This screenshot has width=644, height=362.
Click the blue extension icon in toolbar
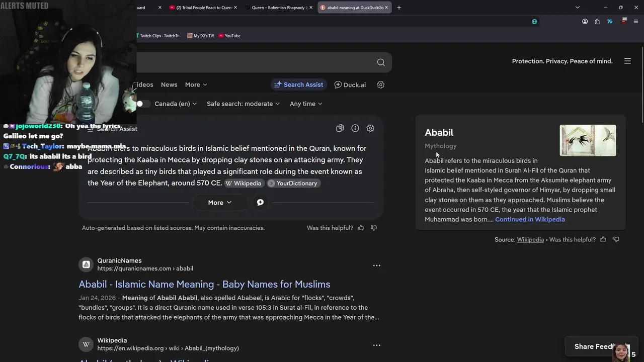610,22
